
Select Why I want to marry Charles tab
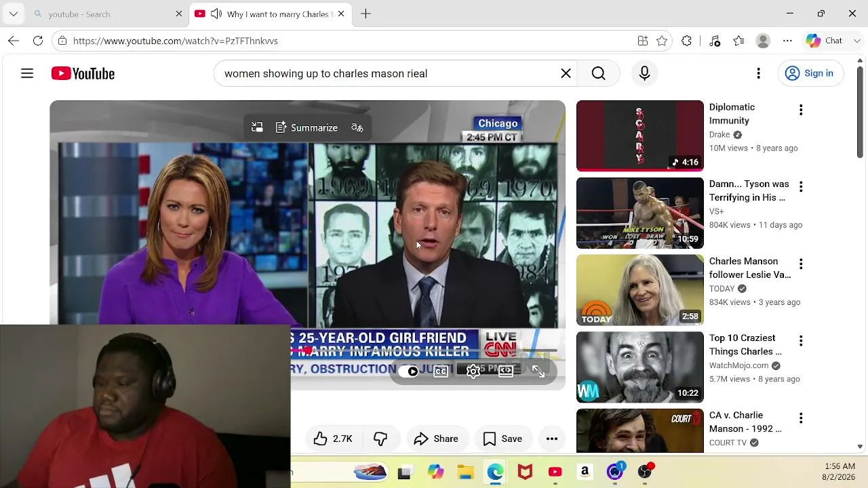tap(270, 14)
